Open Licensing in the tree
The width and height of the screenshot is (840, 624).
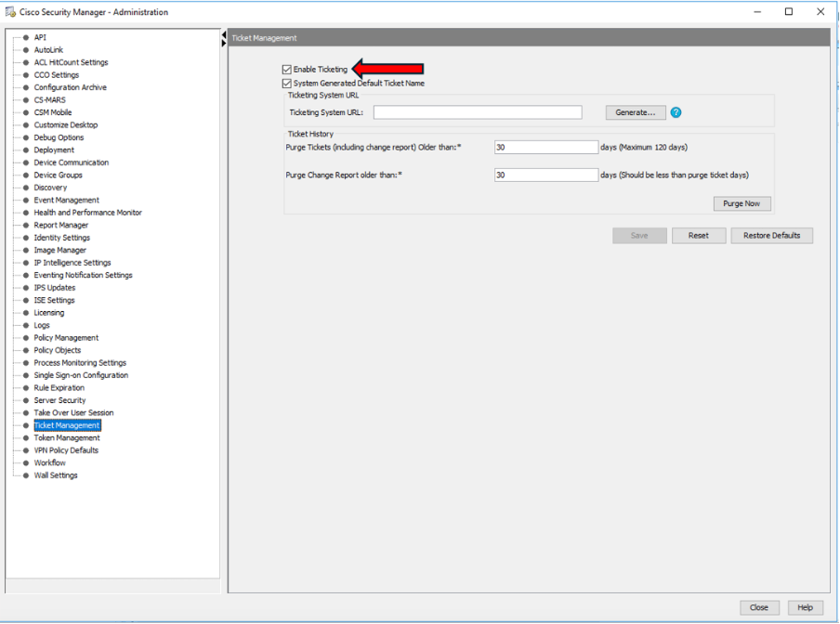[49, 313]
